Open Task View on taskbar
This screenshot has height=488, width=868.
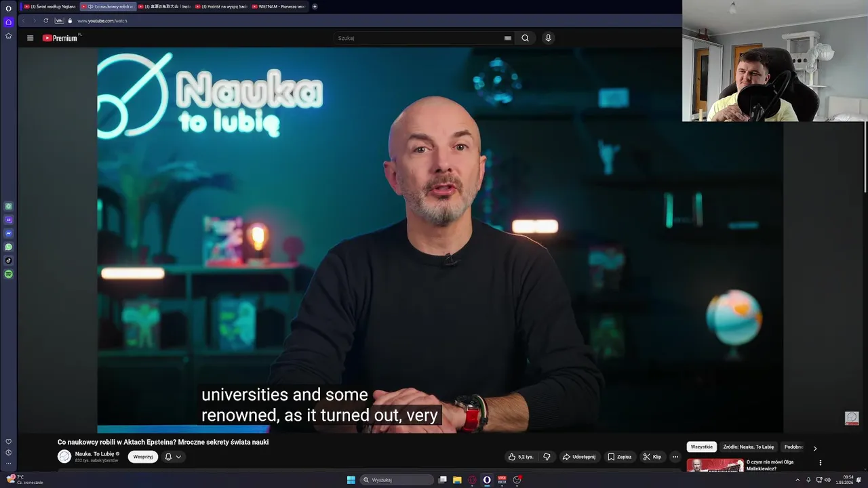point(442,480)
